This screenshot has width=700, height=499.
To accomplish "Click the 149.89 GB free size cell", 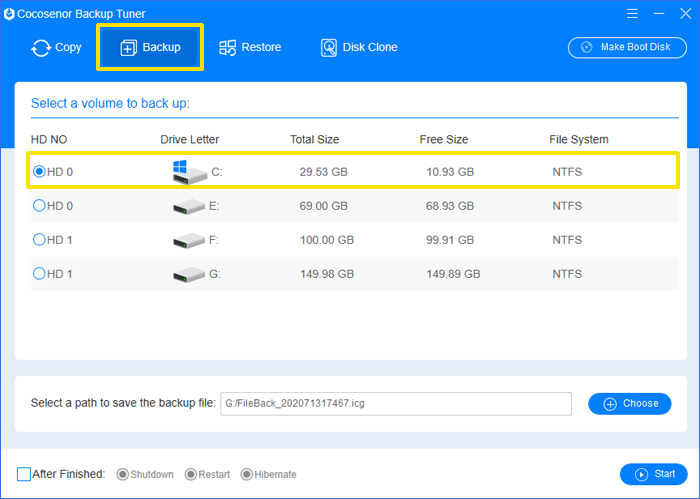I will coord(453,274).
